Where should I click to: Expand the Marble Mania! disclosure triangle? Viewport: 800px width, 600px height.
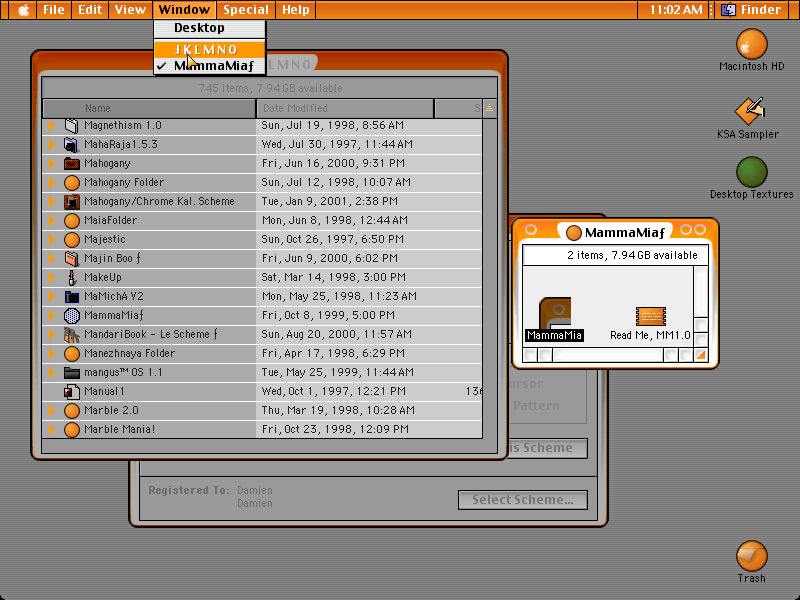coord(52,430)
